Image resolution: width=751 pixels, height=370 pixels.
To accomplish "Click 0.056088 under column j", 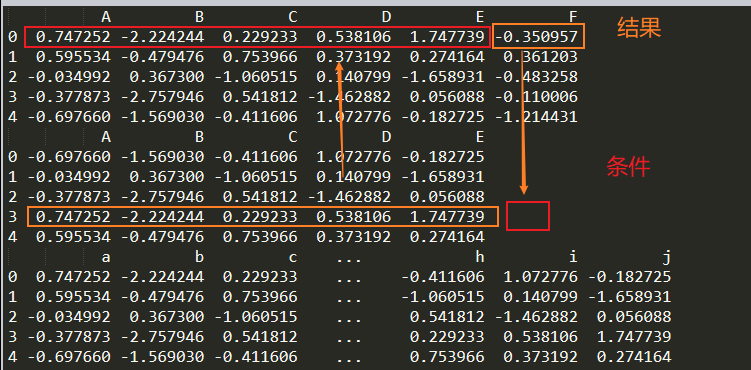I will point(634,317).
